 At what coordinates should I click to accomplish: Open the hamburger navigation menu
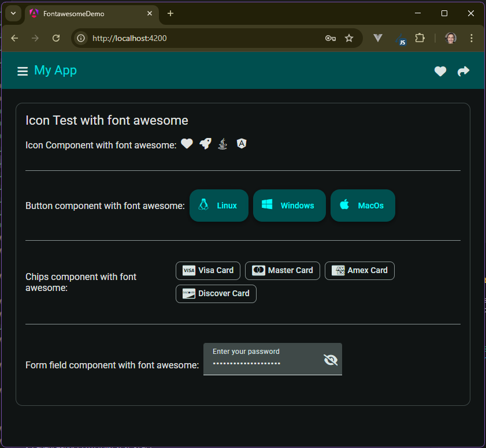pyautogui.click(x=22, y=71)
